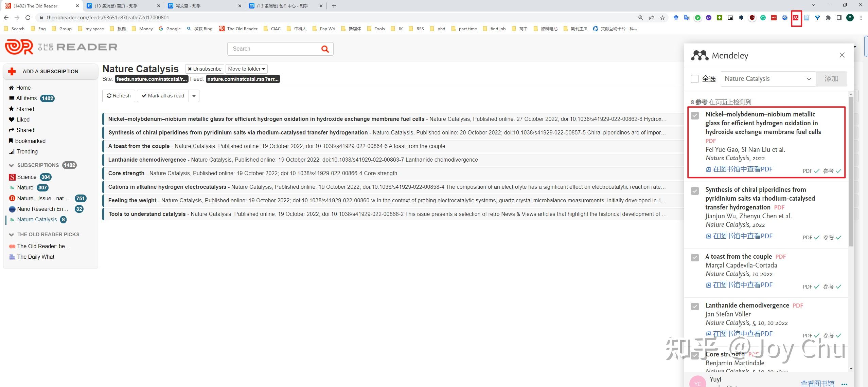Open the Starred items in sidebar
This screenshot has height=387, width=868.
pos(25,109)
